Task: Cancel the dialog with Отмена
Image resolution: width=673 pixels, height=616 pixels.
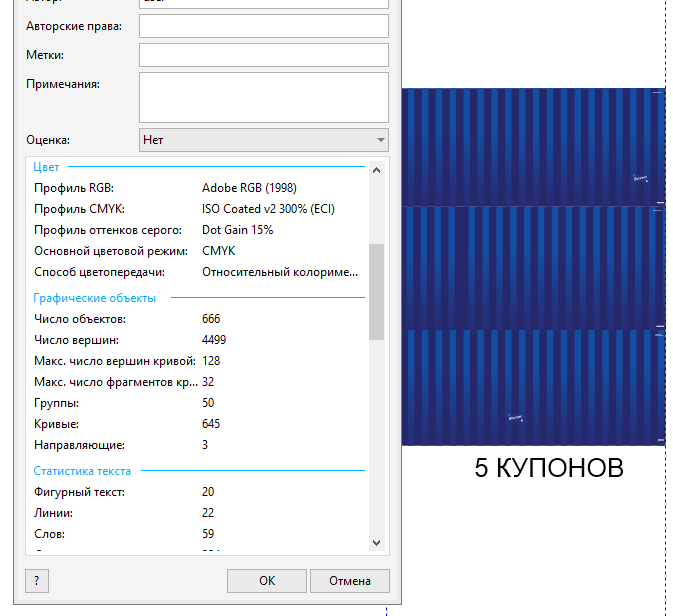Action: click(x=350, y=581)
